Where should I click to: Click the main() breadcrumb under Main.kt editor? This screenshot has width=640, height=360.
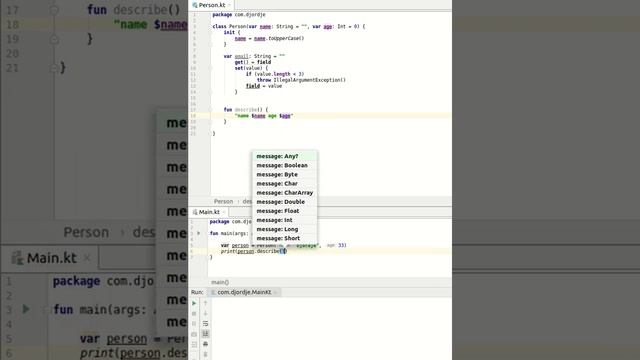pos(220,282)
